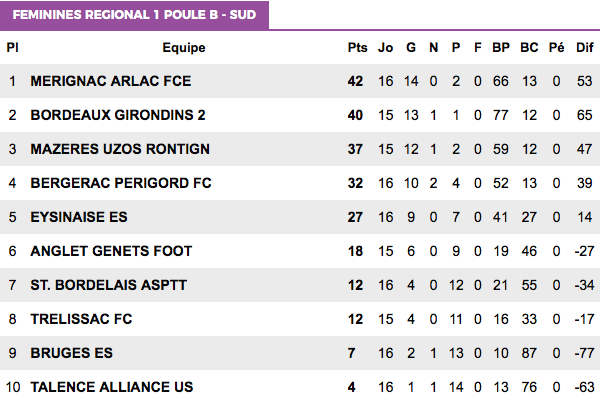This screenshot has height=409, width=601.
Task: Select the EYSINAISE ES team
Action: pyautogui.click(x=79, y=217)
